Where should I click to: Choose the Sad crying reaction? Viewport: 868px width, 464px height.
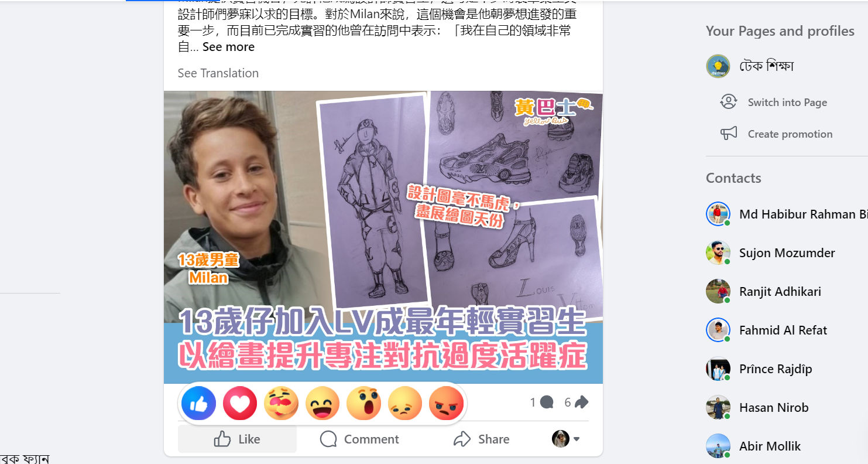click(x=405, y=403)
